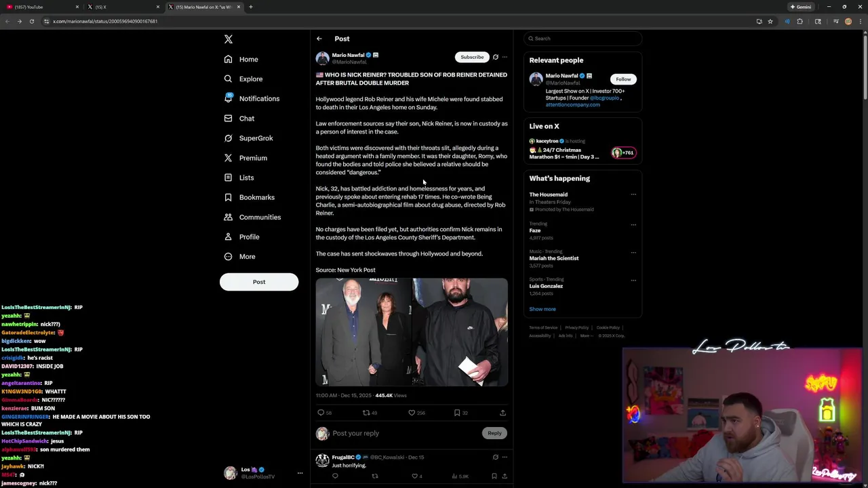Open LosPollosTV account menu dots
The width and height of the screenshot is (868, 488).
pos(300,473)
